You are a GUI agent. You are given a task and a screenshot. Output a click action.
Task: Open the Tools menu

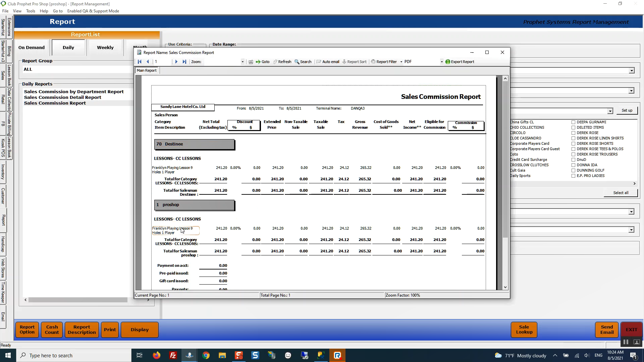pos(31,11)
